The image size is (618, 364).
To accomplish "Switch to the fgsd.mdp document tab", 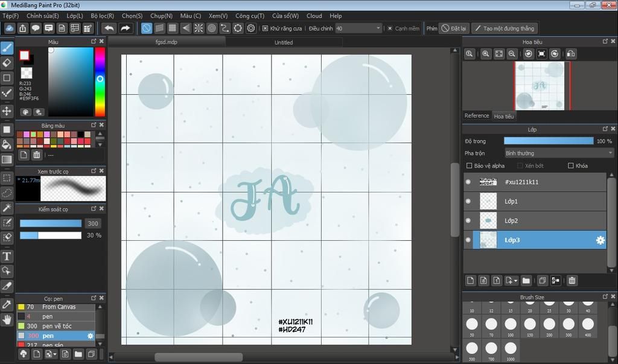I will (x=167, y=42).
